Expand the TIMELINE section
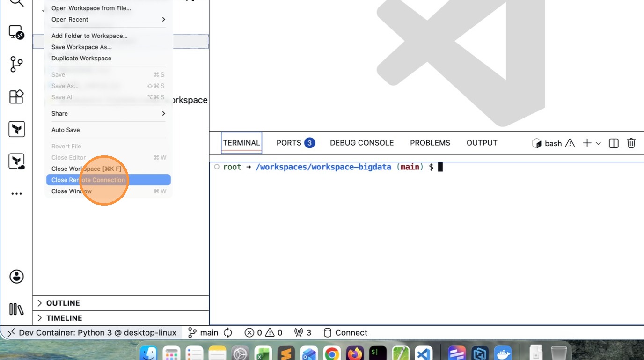 (121, 318)
